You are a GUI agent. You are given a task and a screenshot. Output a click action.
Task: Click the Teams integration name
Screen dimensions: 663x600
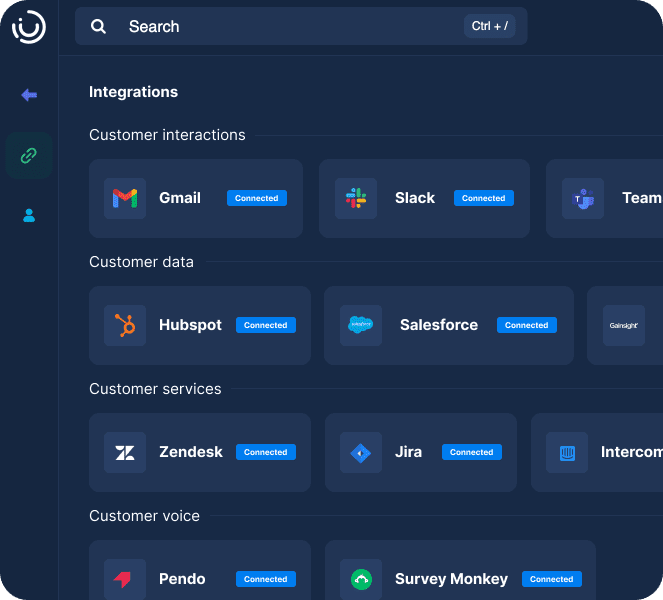(x=642, y=198)
